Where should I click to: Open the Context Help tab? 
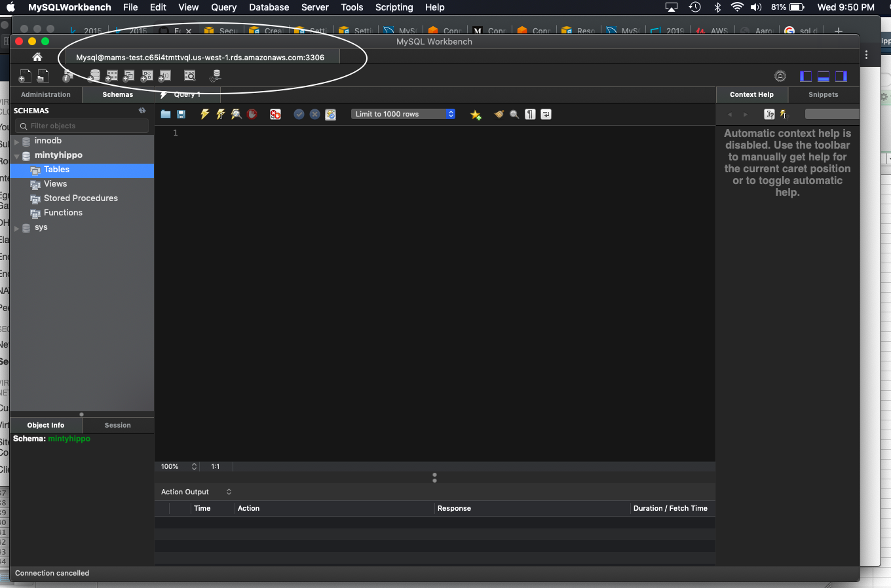point(751,94)
